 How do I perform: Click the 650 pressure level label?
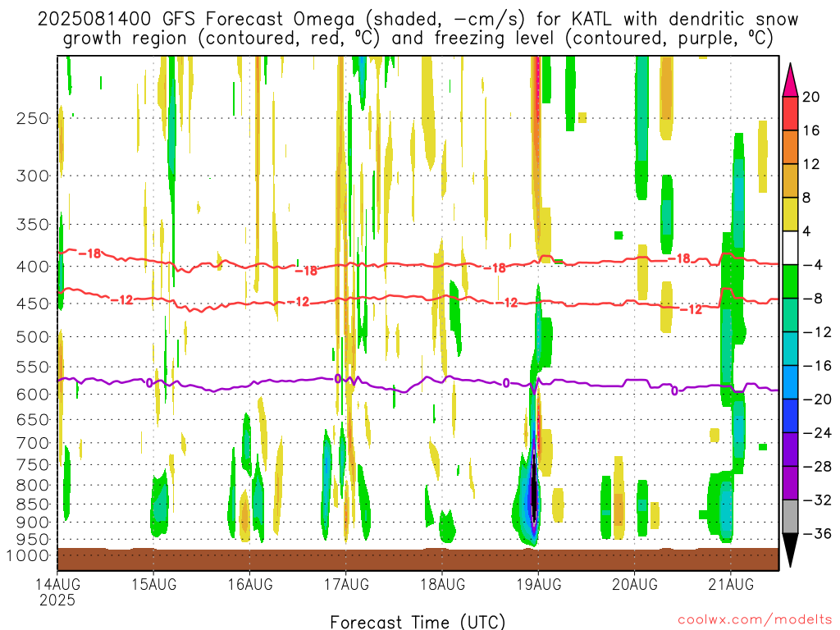pos(33,419)
